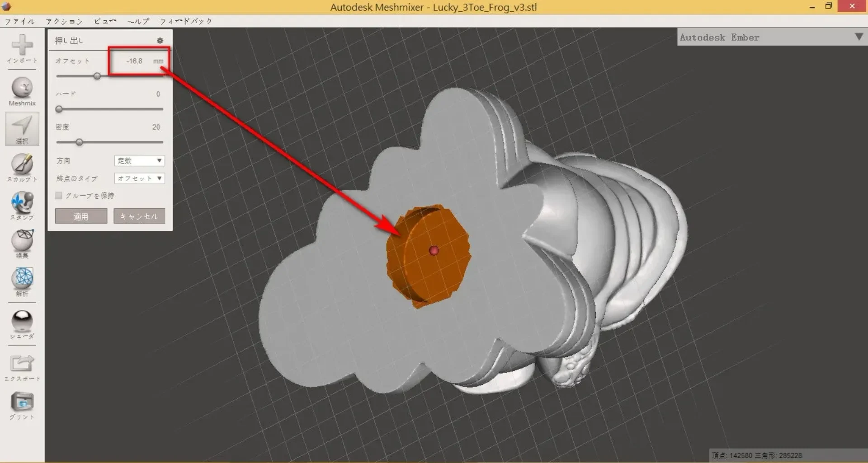Viewport: 868px width, 463px height.
Task: Click the Export icon
Action: click(22, 363)
